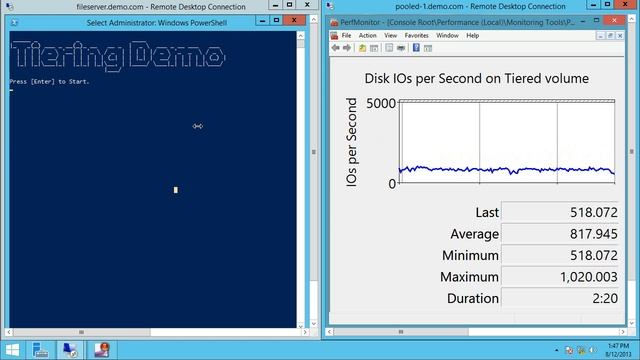
Task: Show hidden tray icons arrow
Action: (556, 351)
